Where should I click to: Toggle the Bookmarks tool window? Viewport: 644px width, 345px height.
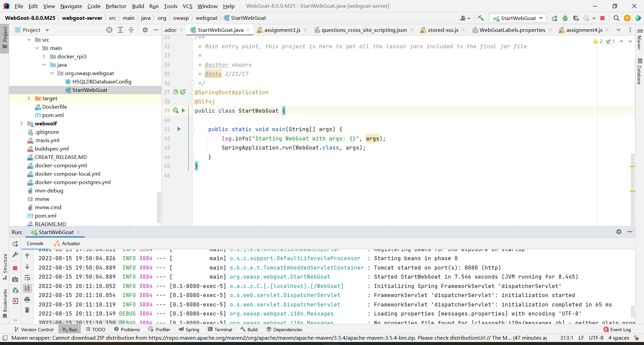(x=5, y=303)
